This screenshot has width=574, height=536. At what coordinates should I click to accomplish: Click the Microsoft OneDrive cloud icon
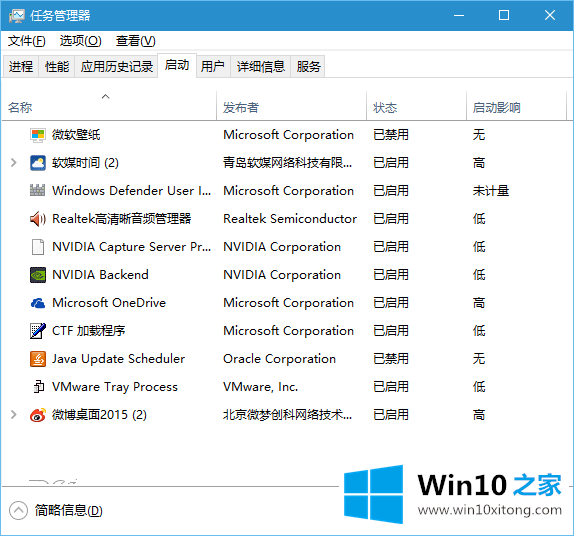point(38,303)
